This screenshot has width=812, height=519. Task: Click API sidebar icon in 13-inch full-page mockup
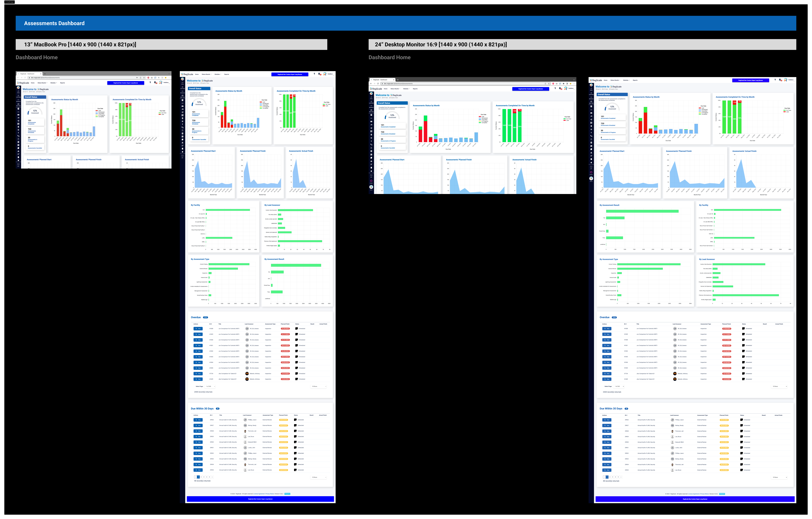coord(182,157)
